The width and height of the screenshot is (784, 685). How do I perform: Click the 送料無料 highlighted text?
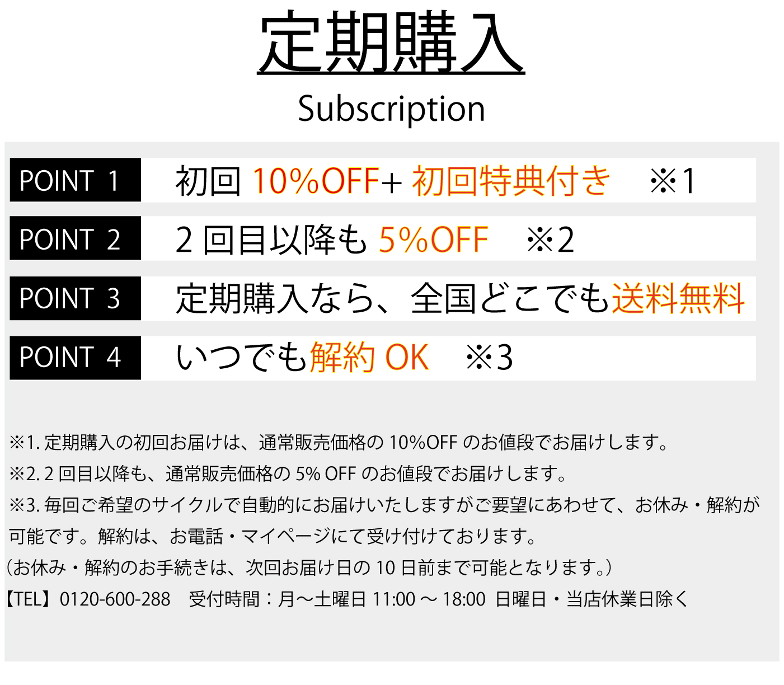[x=678, y=298]
